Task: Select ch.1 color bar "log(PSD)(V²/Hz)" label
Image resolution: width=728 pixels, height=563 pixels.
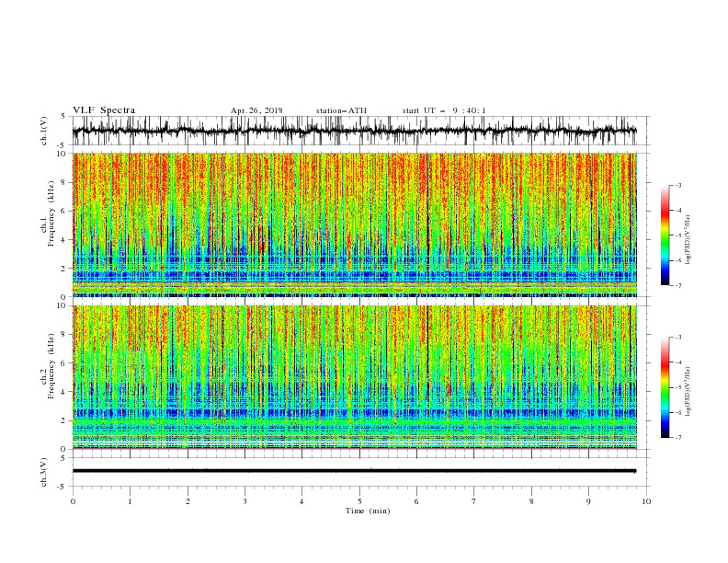Action: [x=688, y=240]
